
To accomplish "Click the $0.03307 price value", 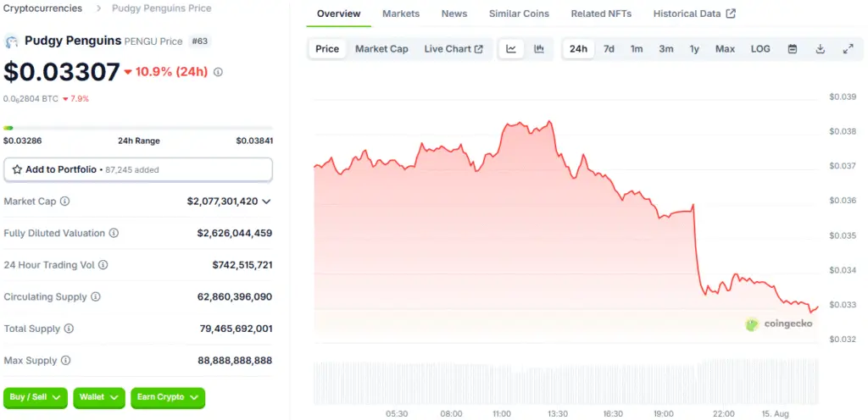I will click(x=61, y=72).
